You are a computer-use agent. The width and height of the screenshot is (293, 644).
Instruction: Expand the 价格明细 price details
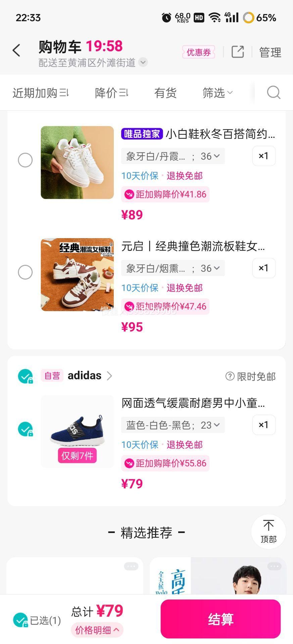pyautogui.click(x=97, y=630)
